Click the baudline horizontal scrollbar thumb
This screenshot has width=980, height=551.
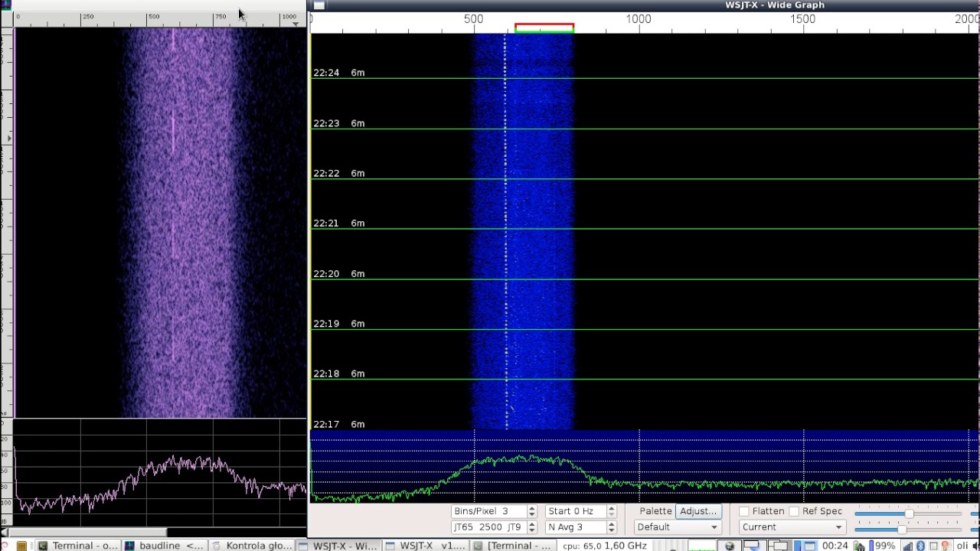click(x=87, y=532)
